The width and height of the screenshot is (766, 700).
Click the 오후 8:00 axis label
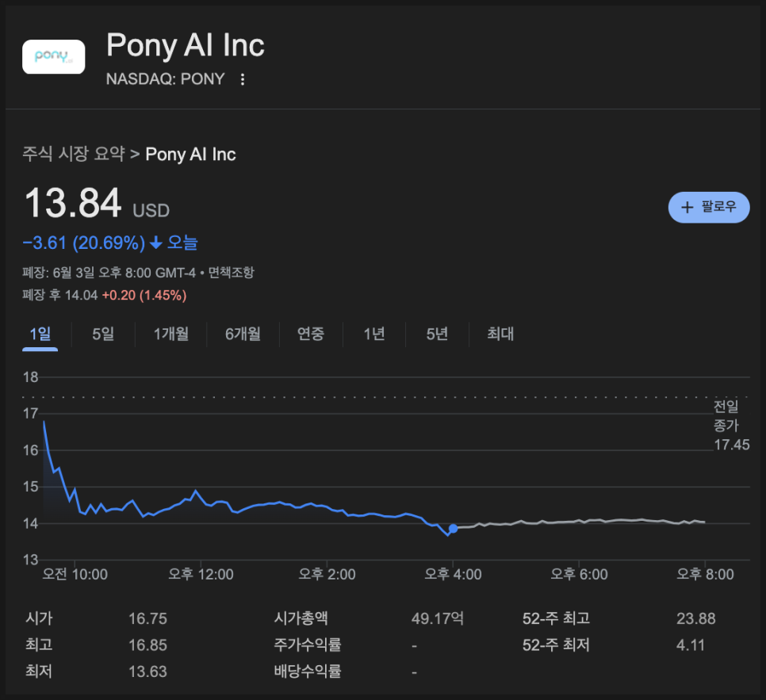705,574
